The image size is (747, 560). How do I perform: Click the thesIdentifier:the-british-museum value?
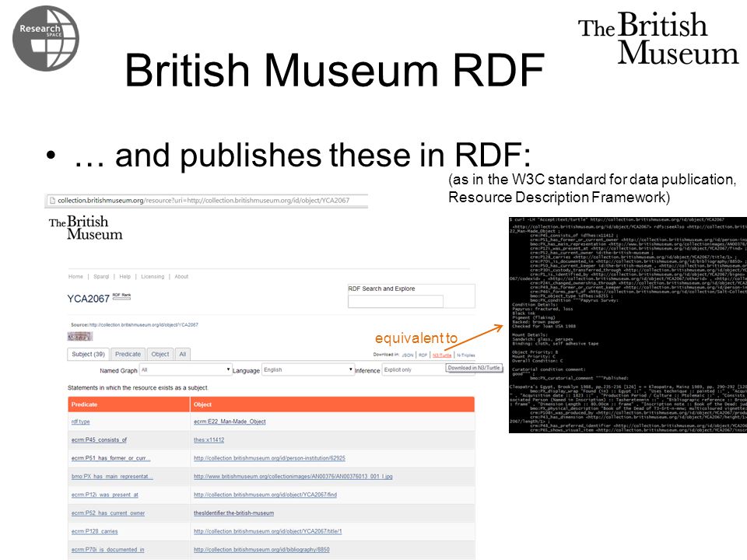[233, 513]
